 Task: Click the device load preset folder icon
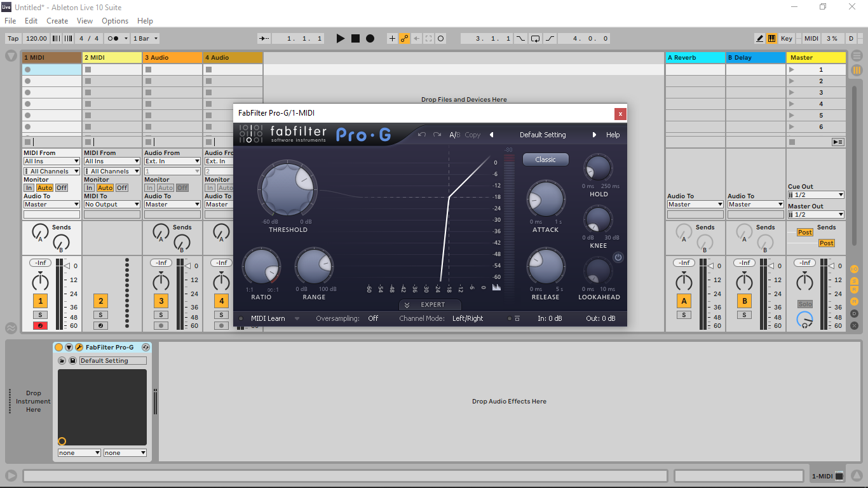[x=62, y=361]
